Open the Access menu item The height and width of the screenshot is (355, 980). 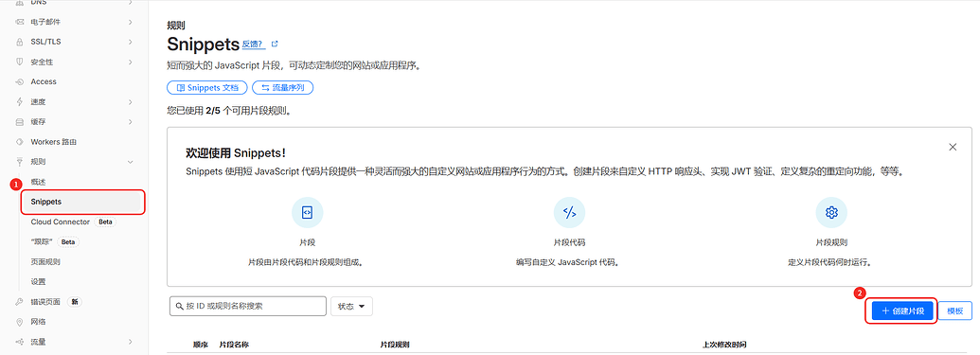44,81
